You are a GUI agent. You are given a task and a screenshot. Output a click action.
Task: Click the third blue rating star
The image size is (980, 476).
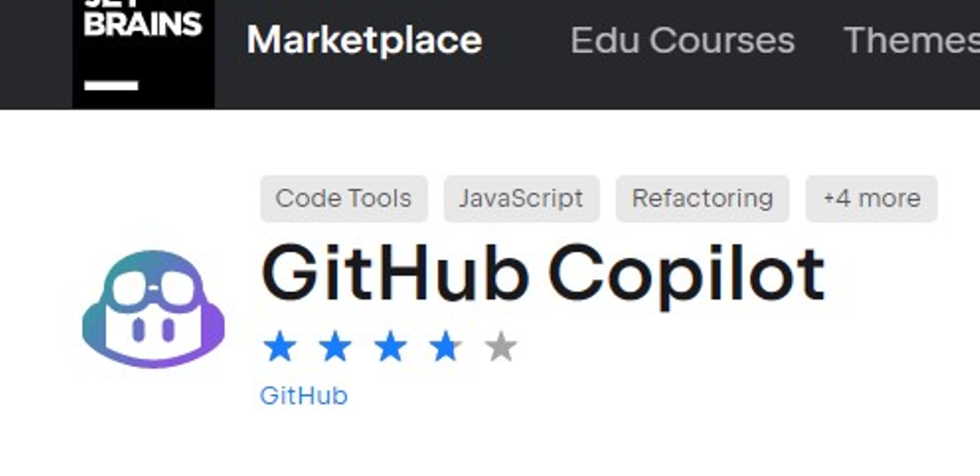(x=391, y=347)
